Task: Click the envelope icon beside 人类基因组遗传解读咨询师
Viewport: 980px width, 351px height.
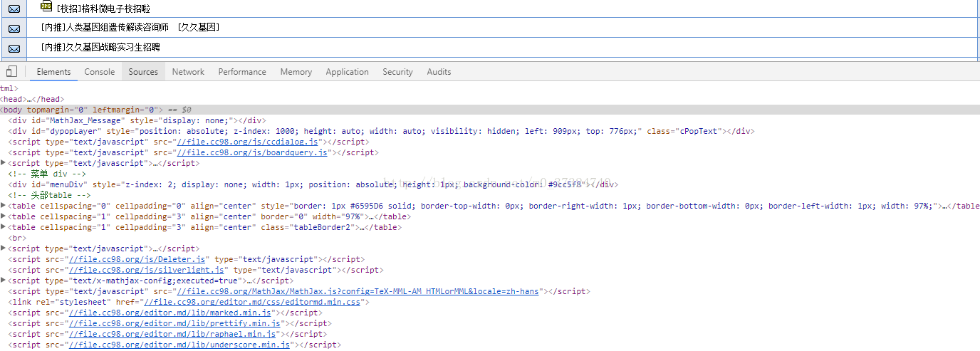Action: click(x=14, y=28)
